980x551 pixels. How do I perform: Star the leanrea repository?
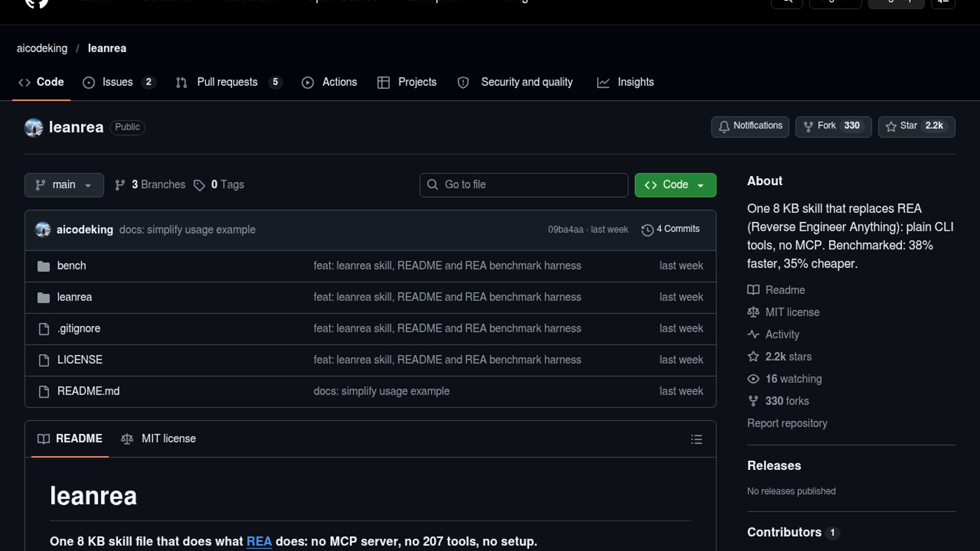click(x=917, y=127)
